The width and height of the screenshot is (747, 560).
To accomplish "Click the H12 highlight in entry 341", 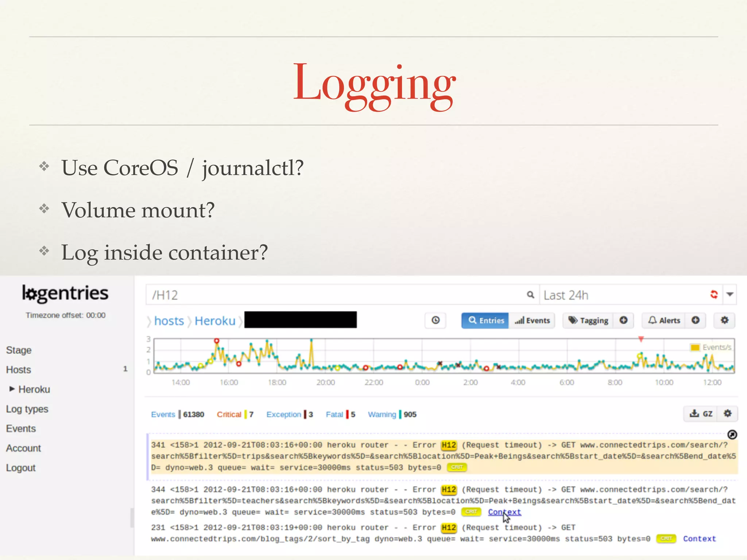I will coord(449,445).
